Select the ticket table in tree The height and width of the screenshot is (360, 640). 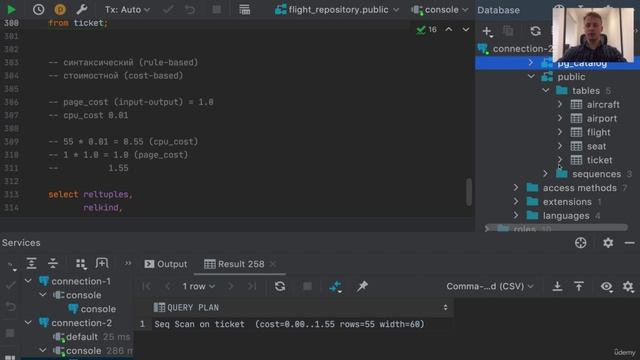tap(599, 160)
